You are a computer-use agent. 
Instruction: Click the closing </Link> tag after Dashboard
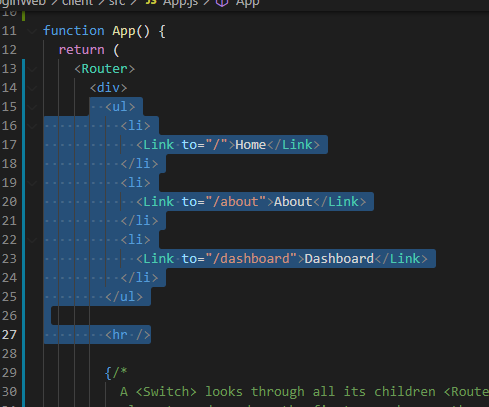401,259
